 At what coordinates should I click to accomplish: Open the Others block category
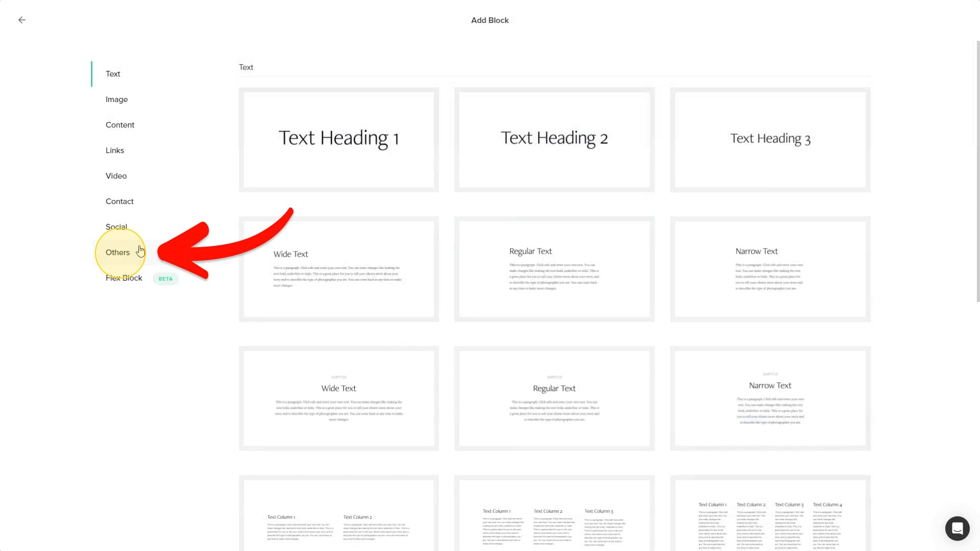pos(117,253)
